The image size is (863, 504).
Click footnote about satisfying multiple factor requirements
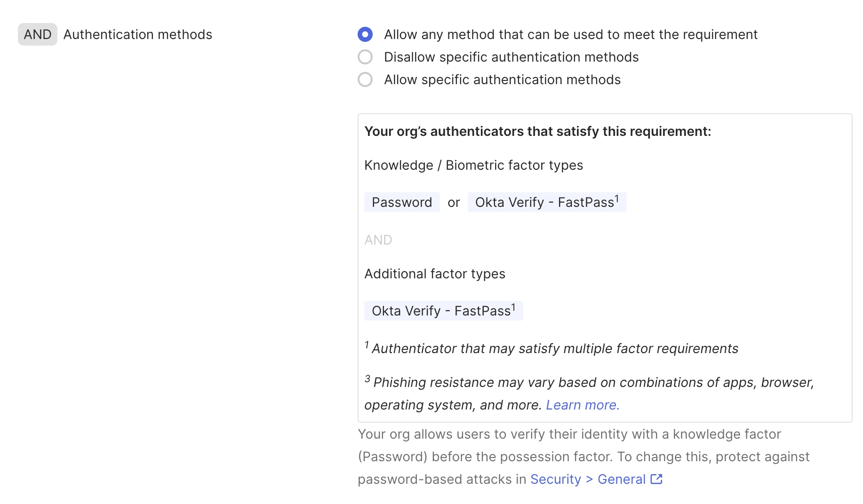click(554, 348)
